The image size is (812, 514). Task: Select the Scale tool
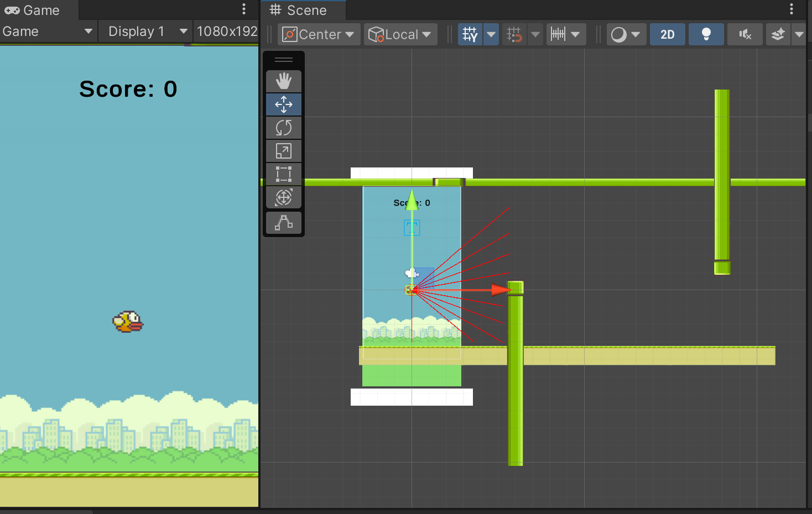[284, 151]
